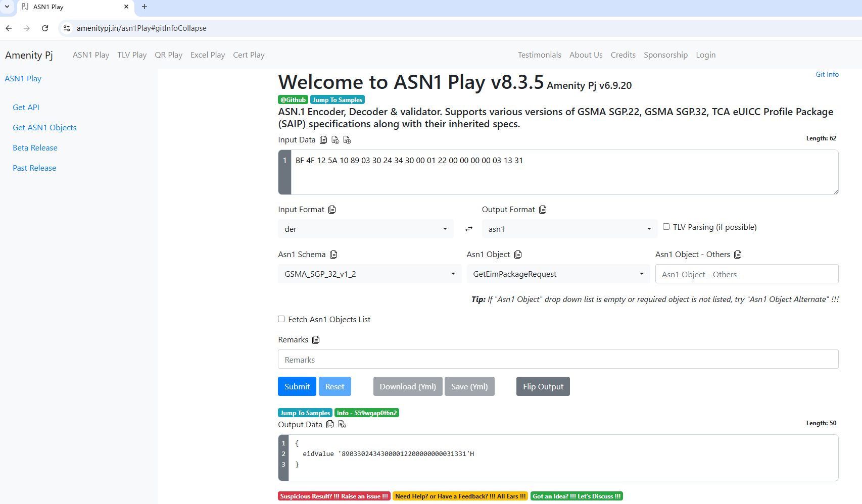The image size is (862, 504).
Task: Open the About Us page
Action: pos(586,55)
